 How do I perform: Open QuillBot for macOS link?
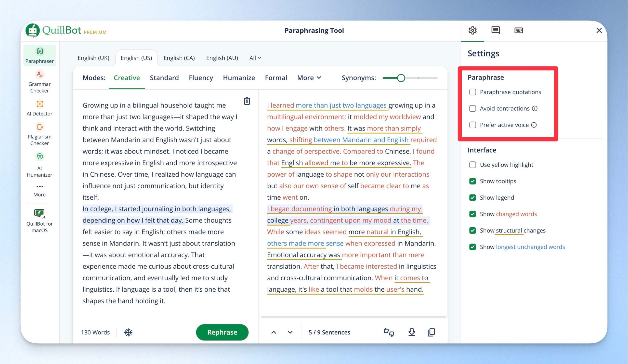coord(39,221)
